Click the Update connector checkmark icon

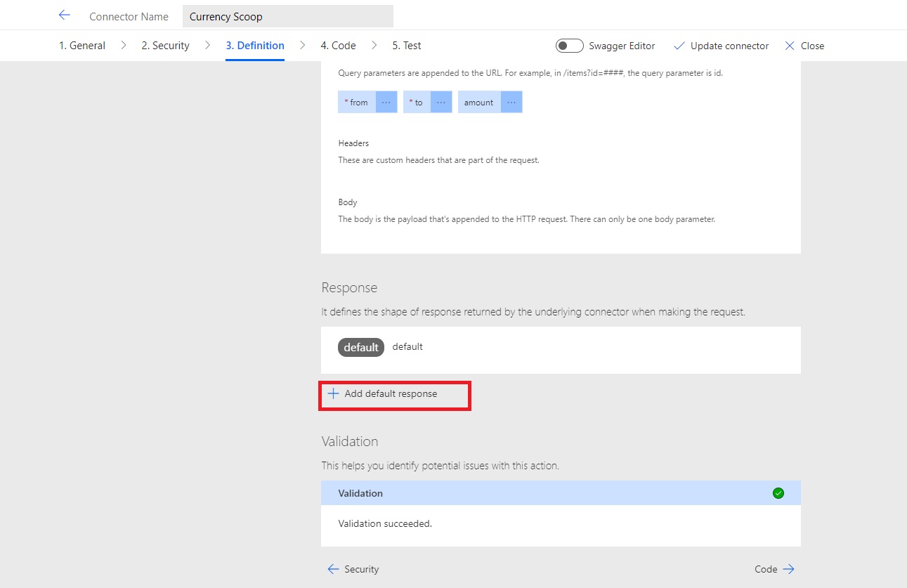tap(679, 45)
